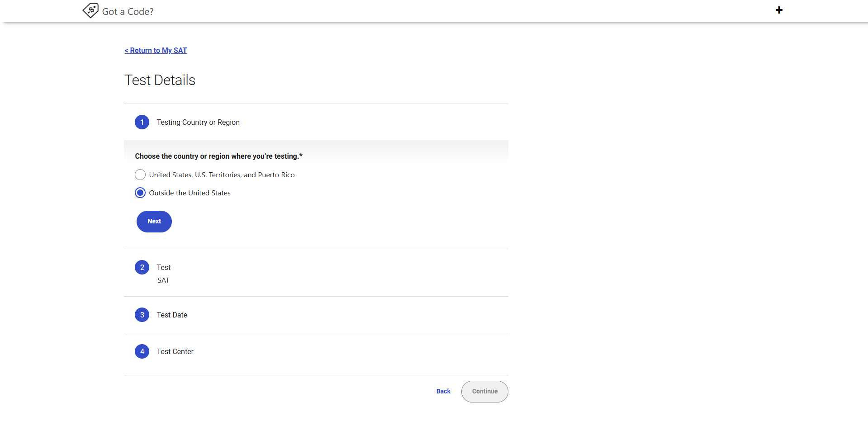Click the step 2 number circle
This screenshot has width=868, height=426.
[142, 267]
